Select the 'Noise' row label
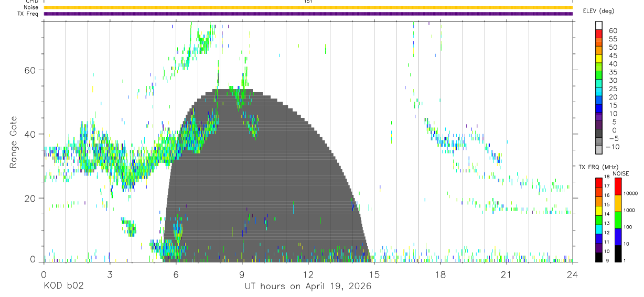Screen dimensions: 644x297 pyautogui.click(x=31, y=7)
